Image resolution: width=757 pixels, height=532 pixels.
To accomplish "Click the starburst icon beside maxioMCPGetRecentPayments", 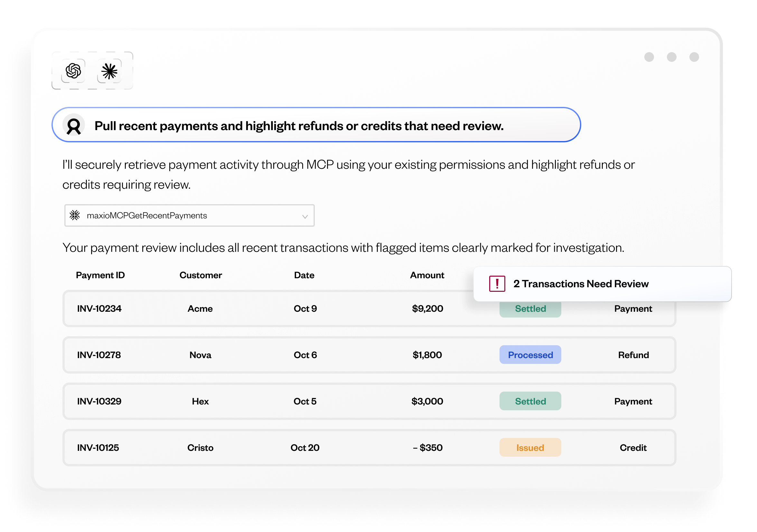I will click(75, 215).
